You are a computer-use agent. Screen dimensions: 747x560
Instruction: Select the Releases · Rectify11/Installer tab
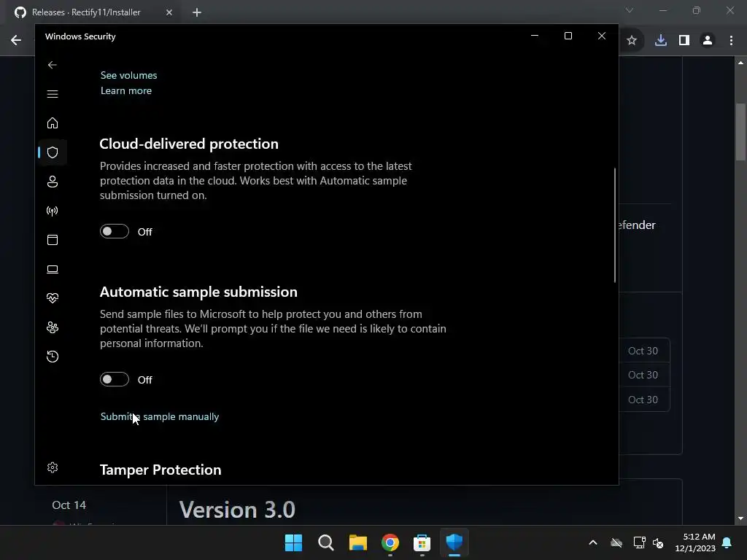click(86, 12)
